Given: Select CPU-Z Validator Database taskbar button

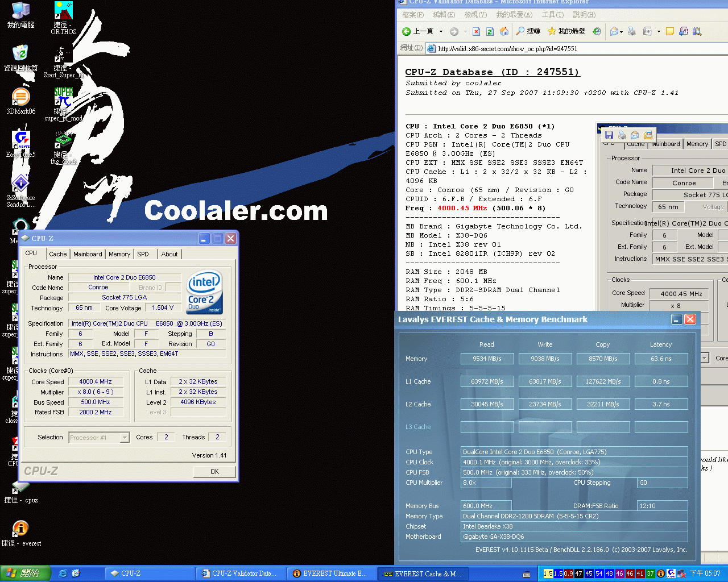Looking at the screenshot, I should click(241, 573).
